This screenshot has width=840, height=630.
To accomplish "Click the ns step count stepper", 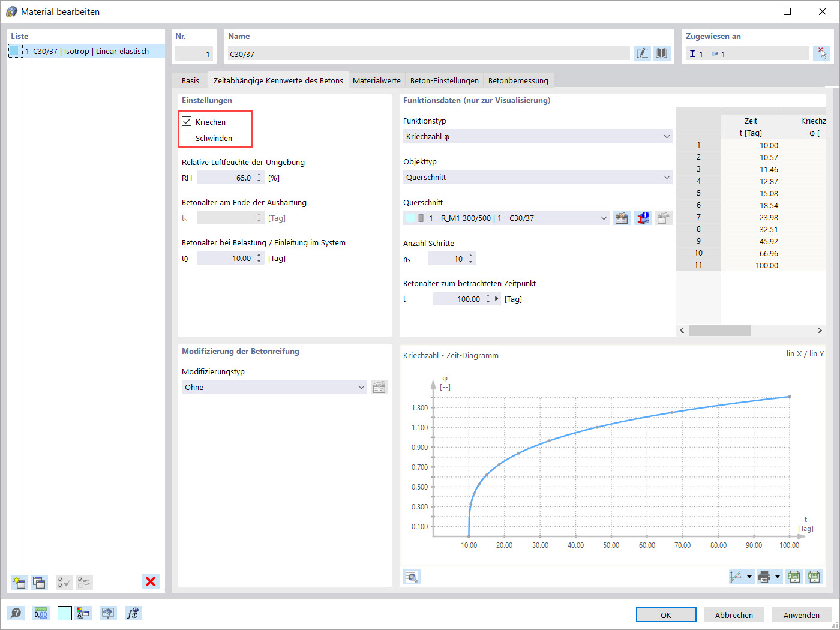I will [x=471, y=259].
